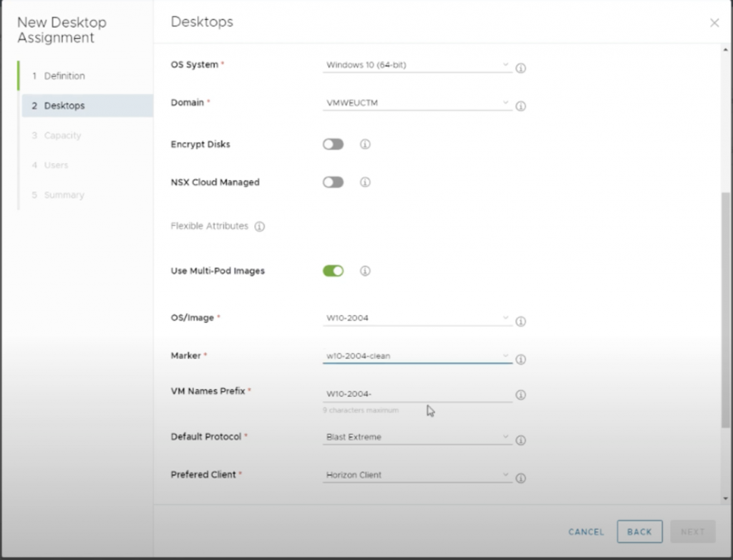Click info icon next to Encrypt Disks
The height and width of the screenshot is (560, 733).
(365, 145)
